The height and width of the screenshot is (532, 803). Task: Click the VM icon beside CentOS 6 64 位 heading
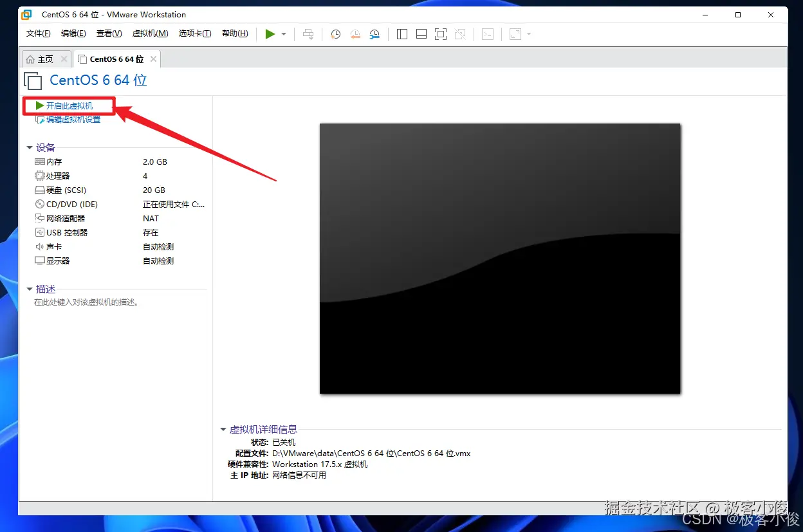pos(33,80)
